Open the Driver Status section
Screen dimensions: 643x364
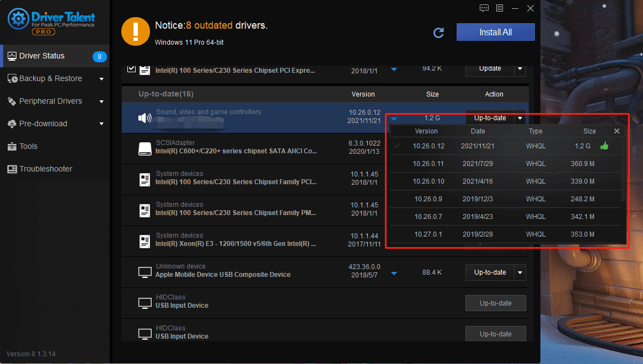[x=55, y=56]
